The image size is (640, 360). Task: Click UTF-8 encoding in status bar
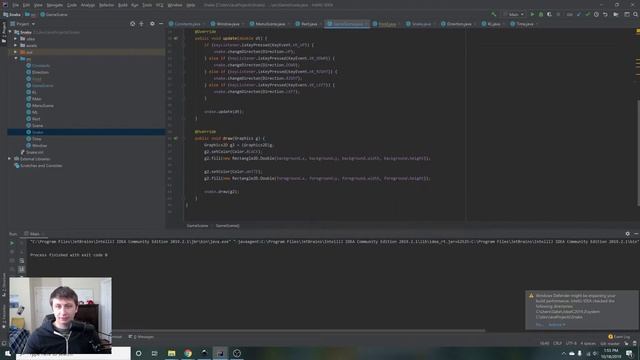click(571, 344)
